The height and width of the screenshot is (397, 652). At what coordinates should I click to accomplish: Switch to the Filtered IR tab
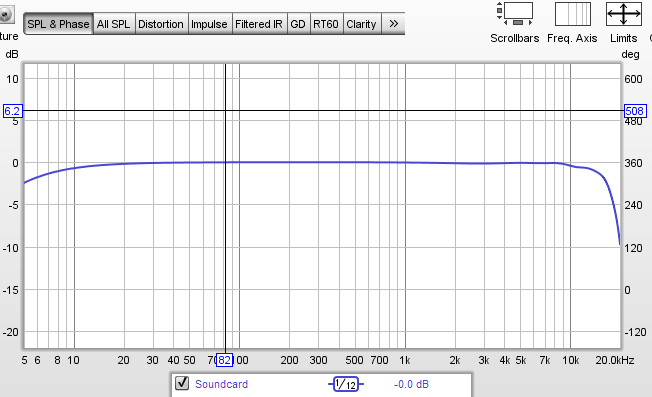259,24
